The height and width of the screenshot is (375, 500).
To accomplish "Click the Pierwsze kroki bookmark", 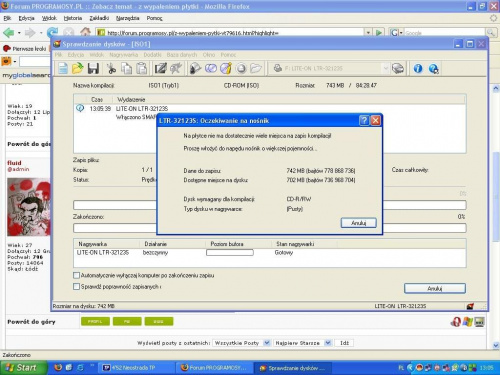I will click(25, 49).
